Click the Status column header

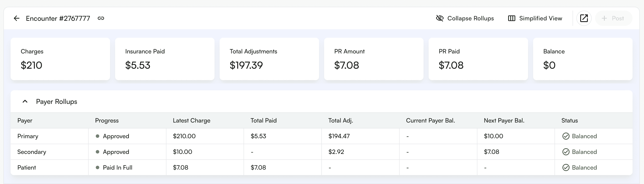(569, 120)
